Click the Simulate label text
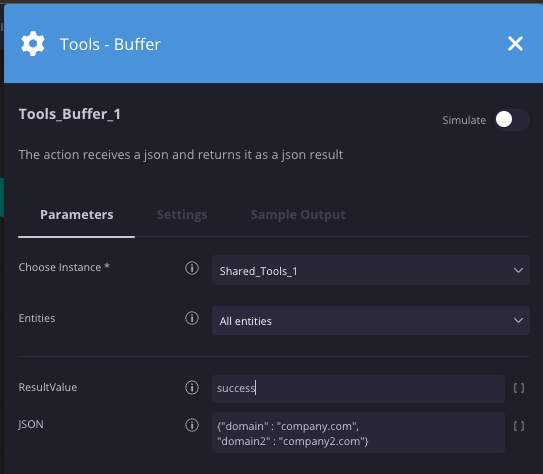Viewport: 543px width, 474px height. click(464, 120)
